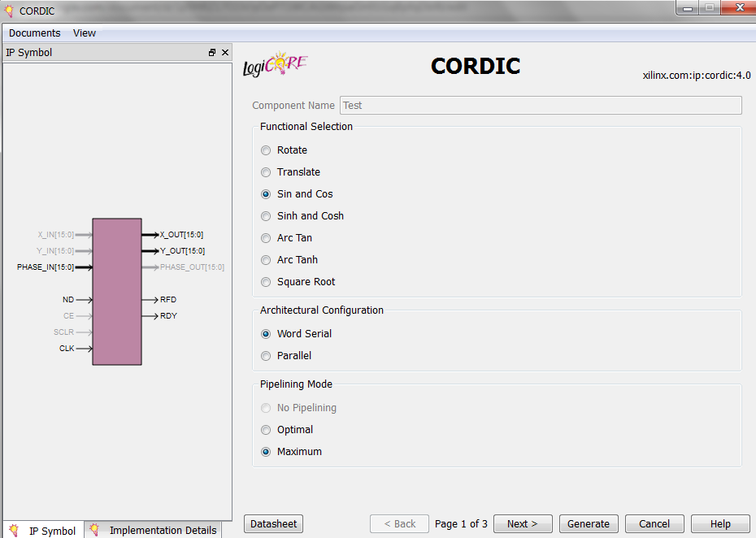Select Optimal pipelining mode
The height and width of the screenshot is (538, 756).
pyautogui.click(x=266, y=430)
